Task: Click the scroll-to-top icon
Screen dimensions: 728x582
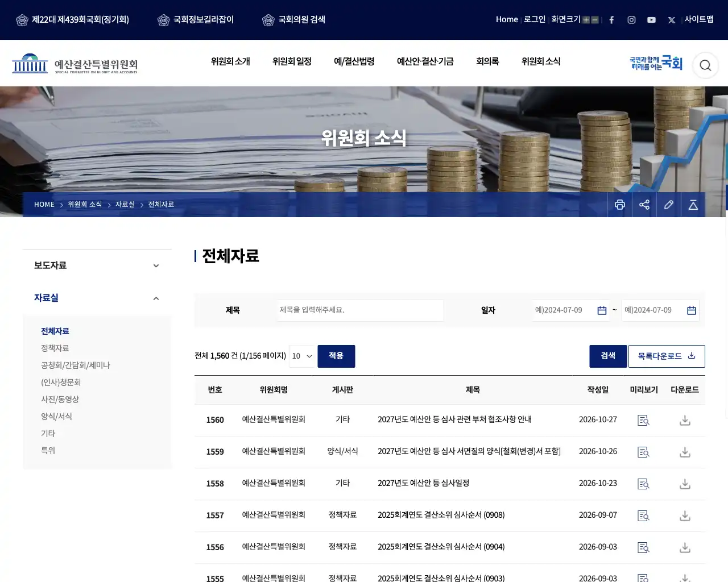Action: (x=693, y=205)
